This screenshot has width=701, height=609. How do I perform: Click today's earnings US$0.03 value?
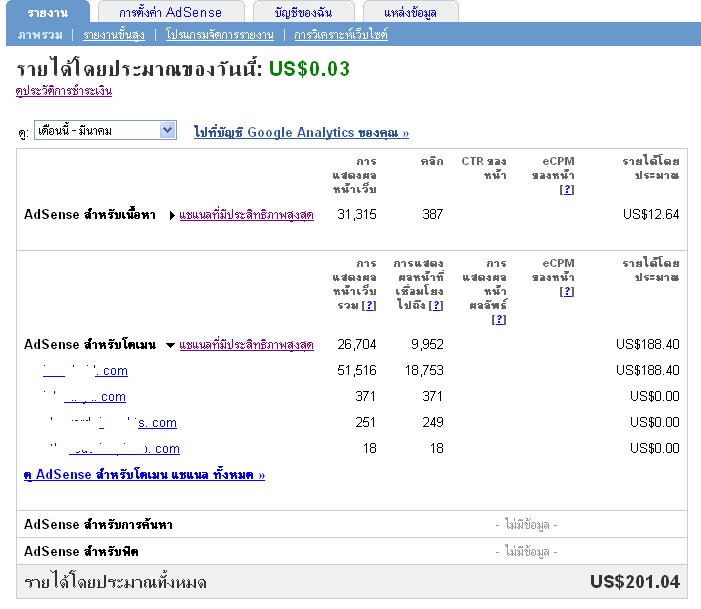point(309,69)
